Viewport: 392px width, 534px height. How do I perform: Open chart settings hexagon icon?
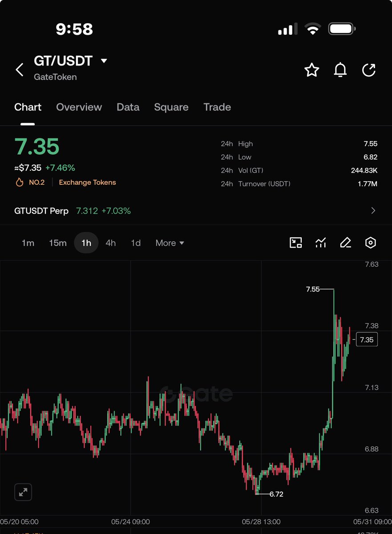[371, 243]
